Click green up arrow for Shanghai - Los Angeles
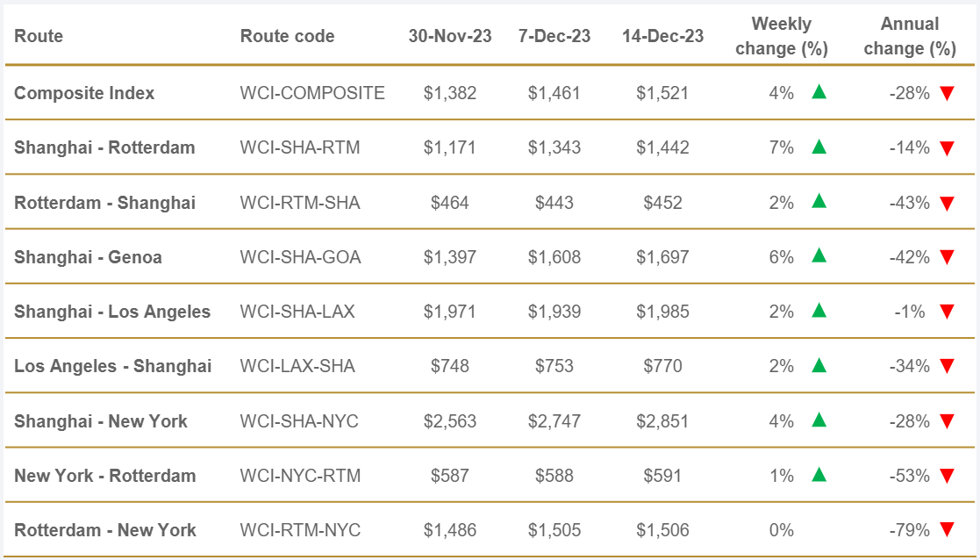 [x=819, y=310]
